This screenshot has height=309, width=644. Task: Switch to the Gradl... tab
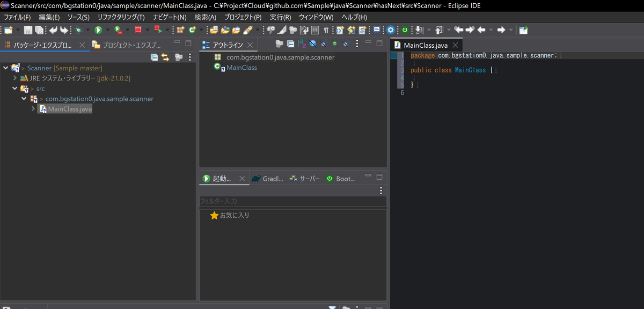[267, 179]
